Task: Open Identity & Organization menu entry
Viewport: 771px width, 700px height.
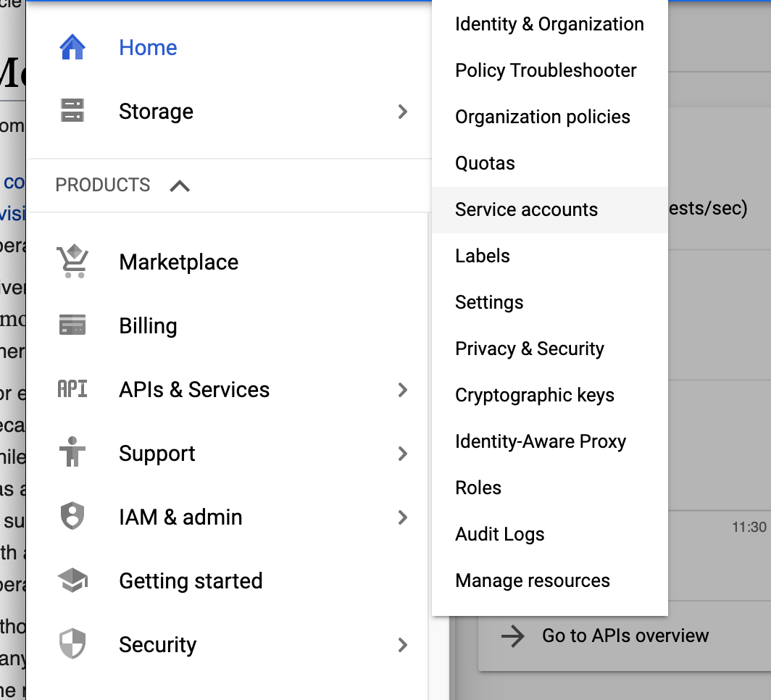Action: (550, 24)
